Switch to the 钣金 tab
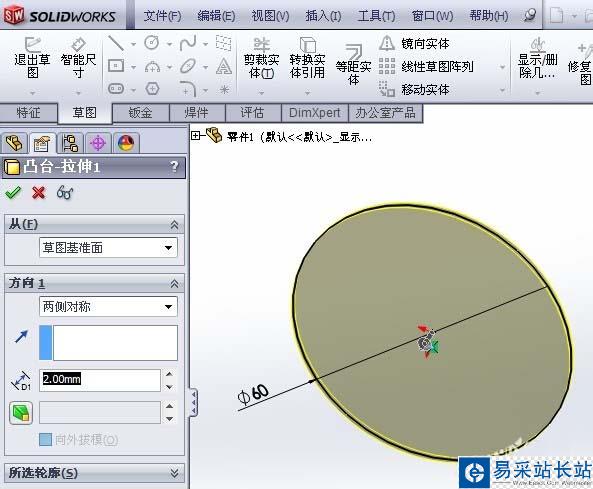Screen dimensions: 593x489 (141, 113)
